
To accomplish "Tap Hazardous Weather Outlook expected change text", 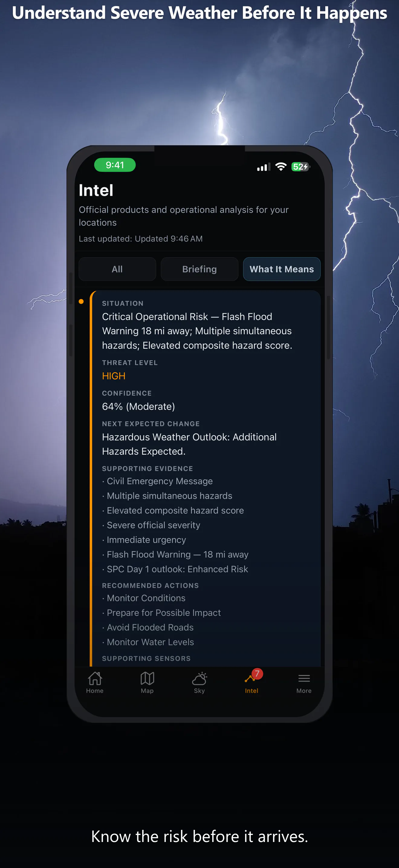I will [x=190, y=444].
